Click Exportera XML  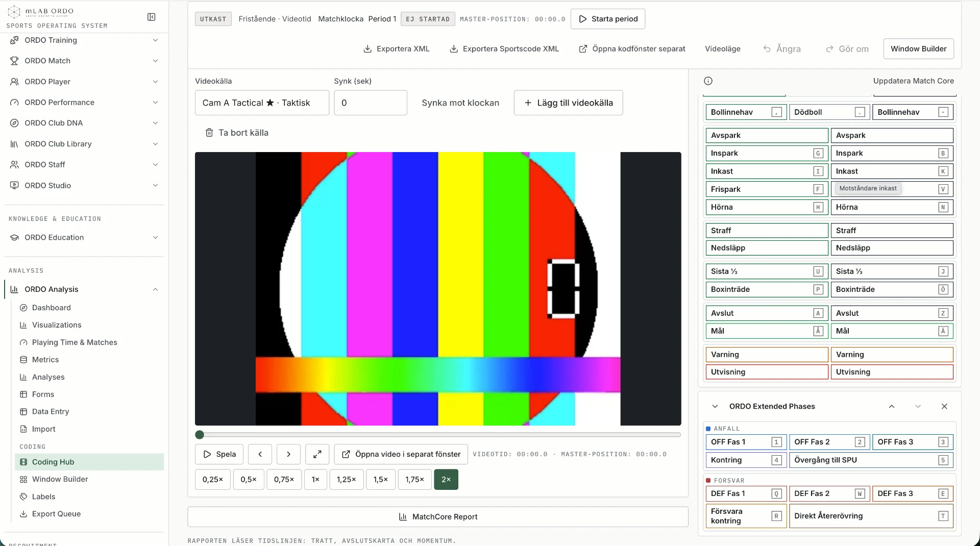pos(396,49)
